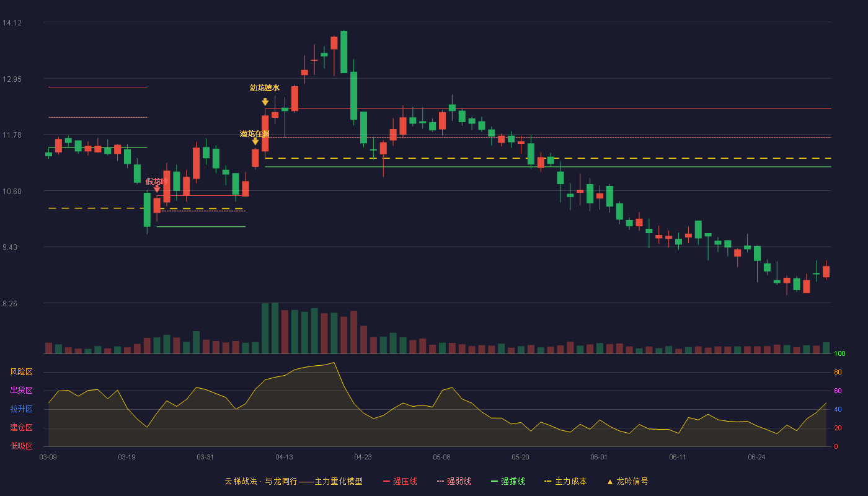Click the 03-31 date label
The image size is (868, 496).
205,457
